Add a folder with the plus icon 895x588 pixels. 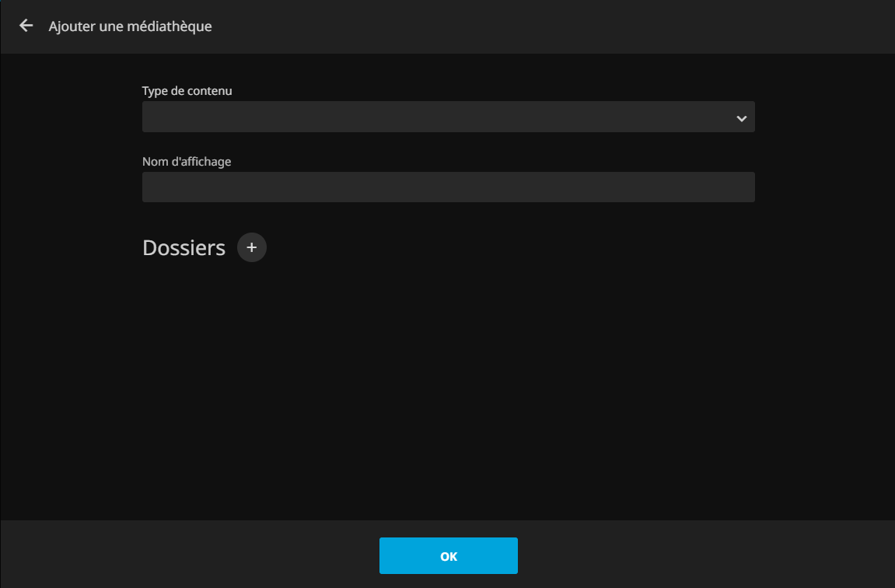point(251,247)
